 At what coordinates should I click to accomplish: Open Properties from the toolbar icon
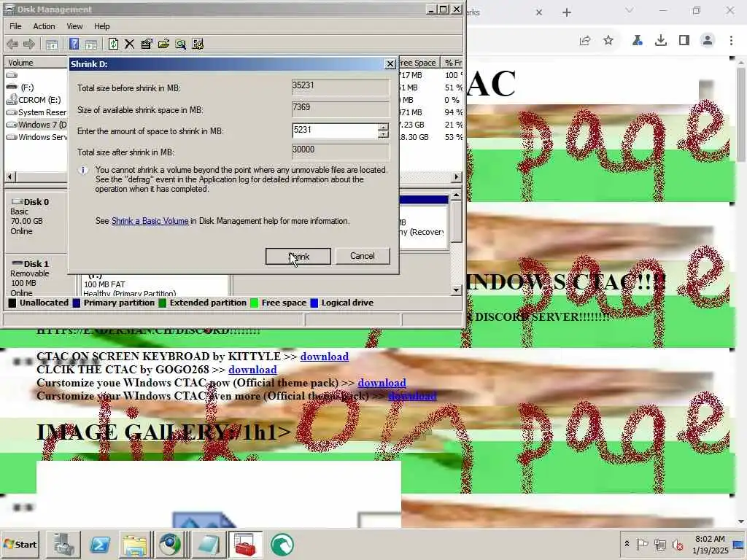pos(147,44)
